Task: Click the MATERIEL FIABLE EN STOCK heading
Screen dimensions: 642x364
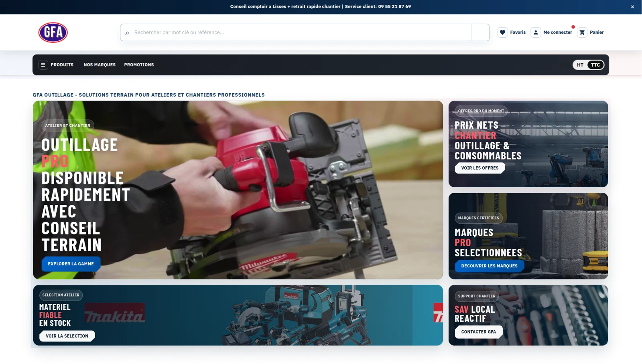Action: pos(55,315)
